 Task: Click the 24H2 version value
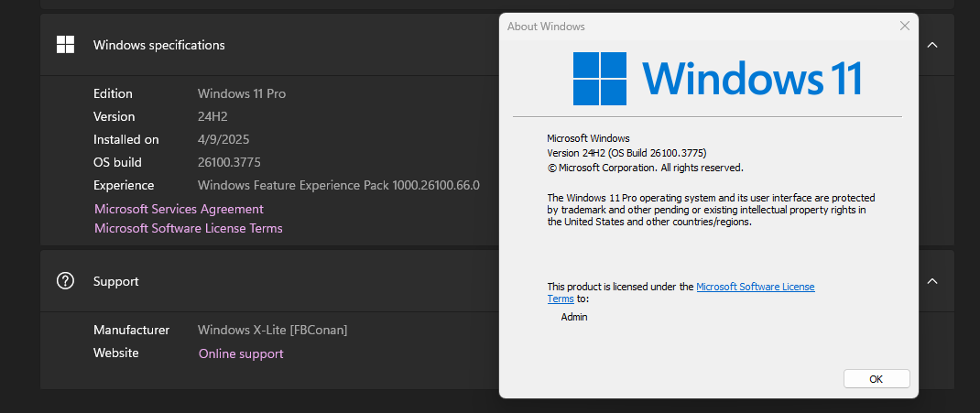pyautogui.click(x=212, y=117)
